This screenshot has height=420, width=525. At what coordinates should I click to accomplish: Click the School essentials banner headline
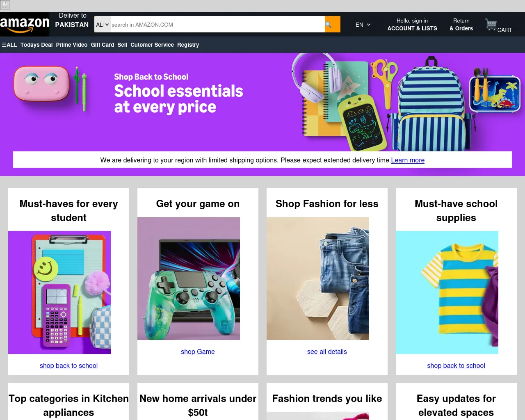click(x=178, y=99)
